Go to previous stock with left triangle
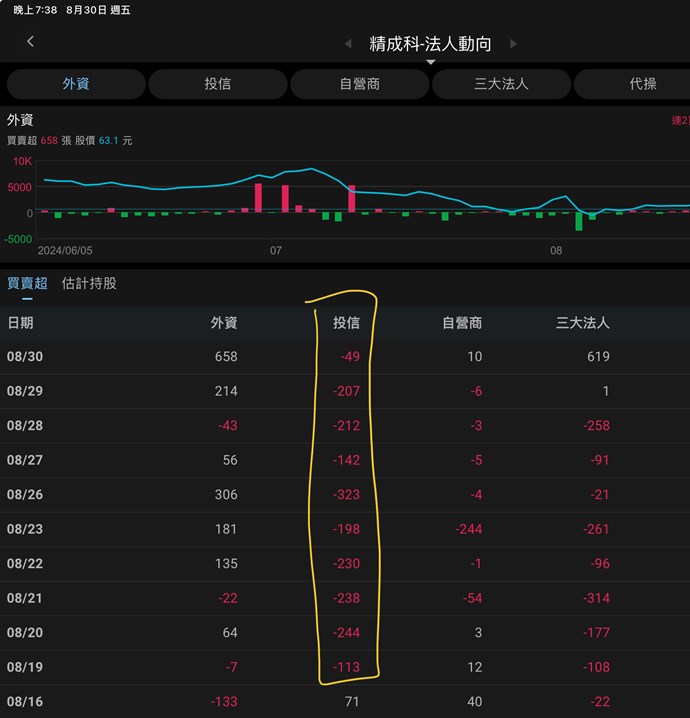This screenshot has height=718, width=690. click(348, 44)
